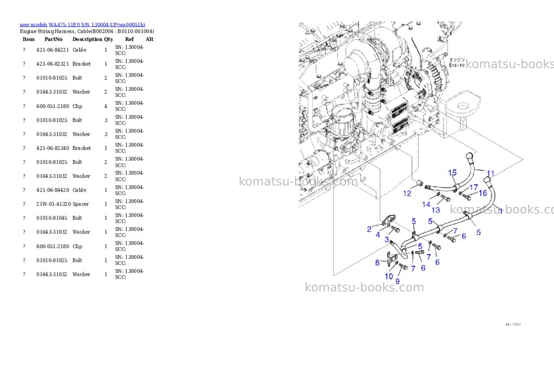Click callout number 8 in the diagram
Image resolution: width=554 pixels, height=392 pixels.
point(377,262)
